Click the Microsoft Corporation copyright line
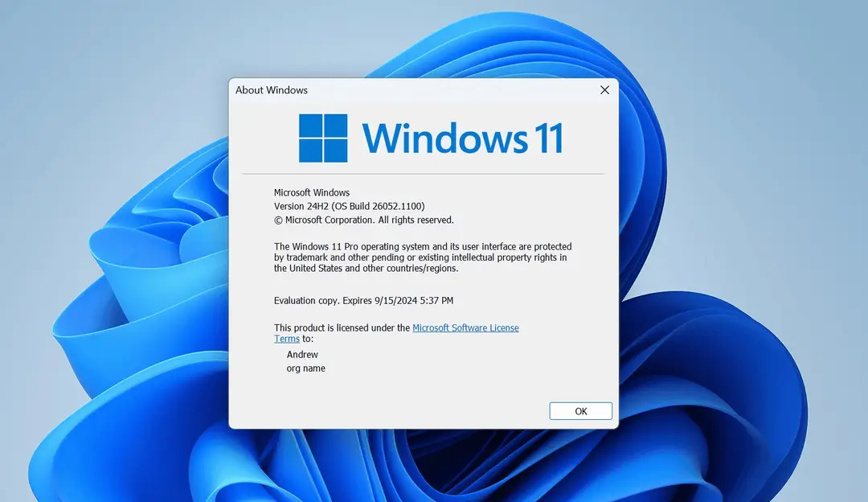868x502 pixels. pyautogui.click(x=364, y=220)
